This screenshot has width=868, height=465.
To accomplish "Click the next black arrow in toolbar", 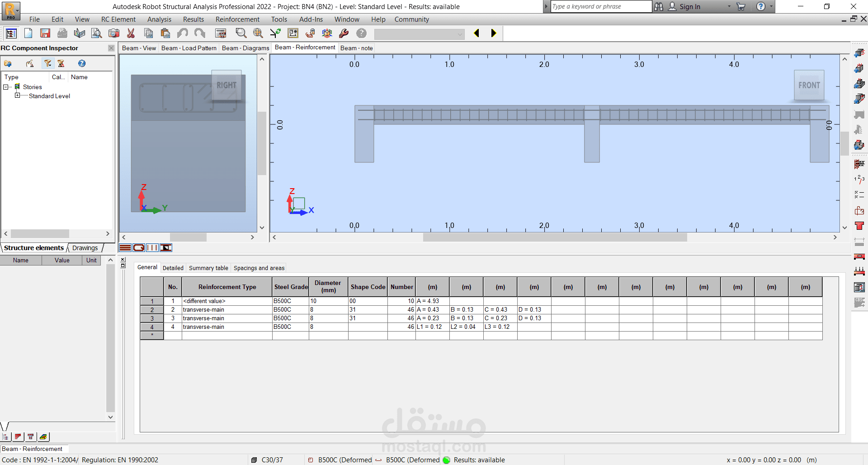I will pos(494,33).
